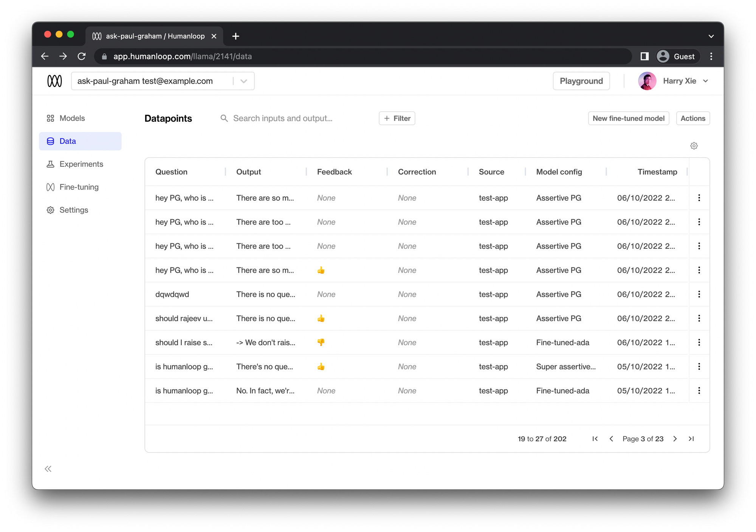
Task: Open the browser side panel icon
Action: (x=644, y=56)
